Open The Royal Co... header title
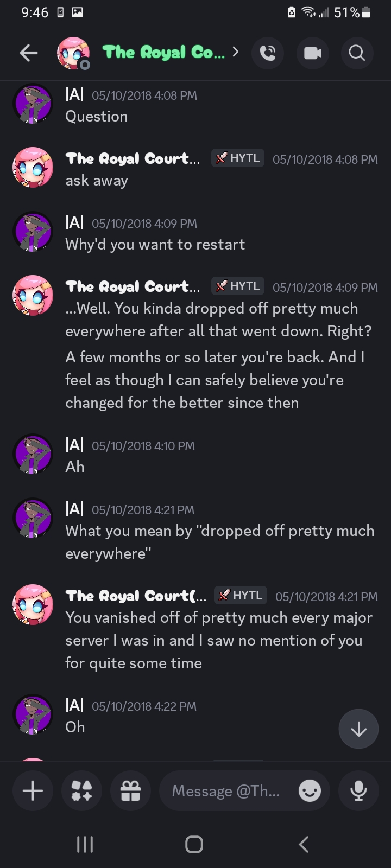This screenshot has height=868, width=391. pyautogui.click(x=163, y=53)
